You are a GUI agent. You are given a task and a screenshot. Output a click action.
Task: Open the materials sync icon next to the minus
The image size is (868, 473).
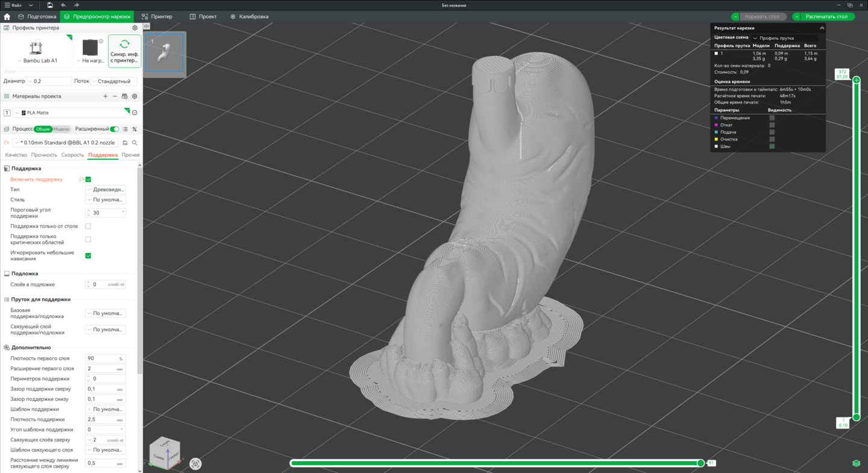coord(125,96)
